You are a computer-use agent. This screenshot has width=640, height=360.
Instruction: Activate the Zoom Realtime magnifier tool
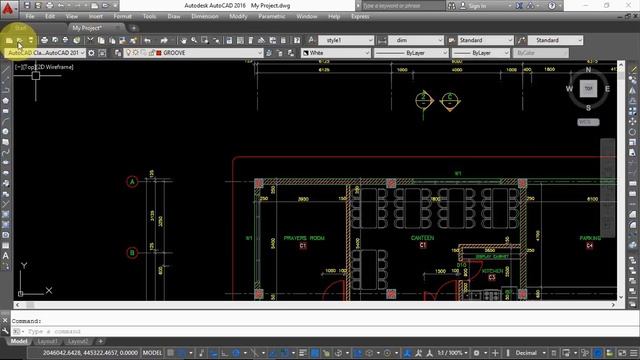pyautogui.click(x=194, y=40)
